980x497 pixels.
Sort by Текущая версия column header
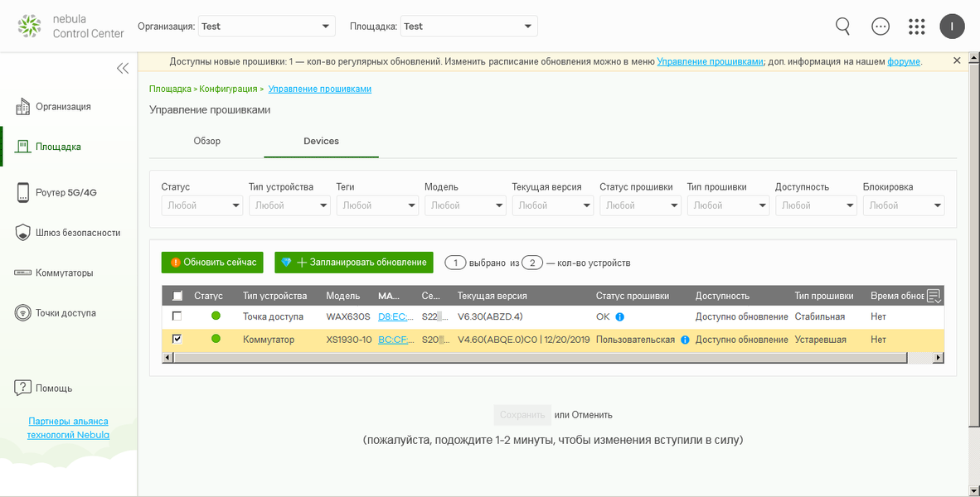pyautogui.click(x=492, y=296)
